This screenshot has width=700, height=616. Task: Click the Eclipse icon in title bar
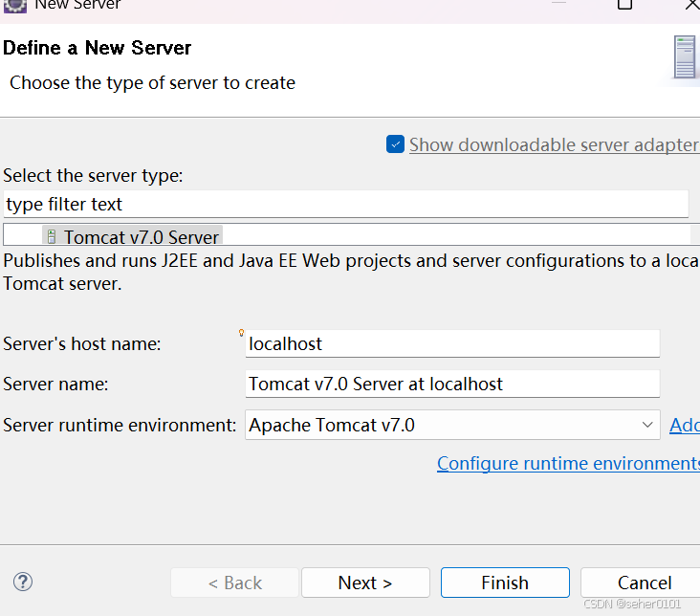click(x=15, y=6)
